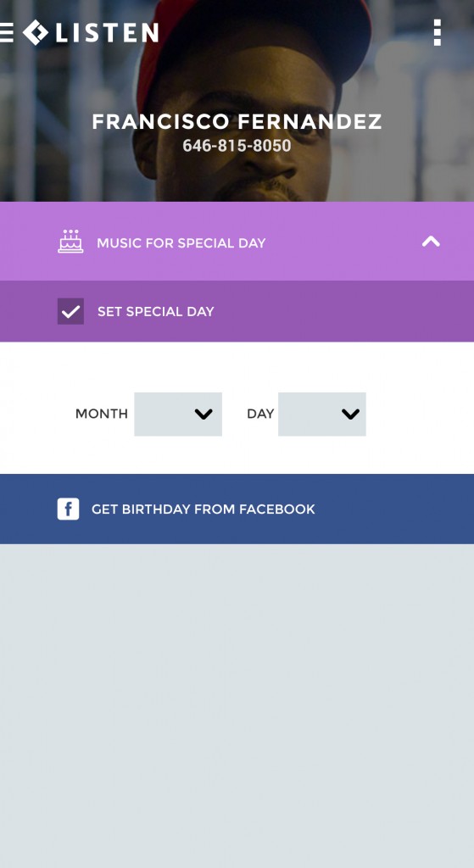Tap phone number 646-815-8050
This screenshot has height=868, width=474.
point(237,146)
